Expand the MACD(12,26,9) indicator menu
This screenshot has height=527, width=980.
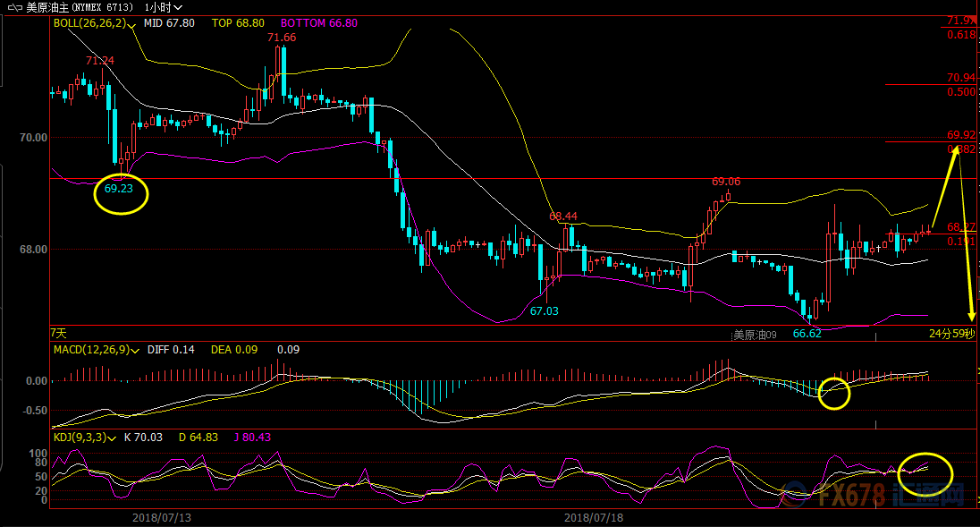click(x=134, y=350)
